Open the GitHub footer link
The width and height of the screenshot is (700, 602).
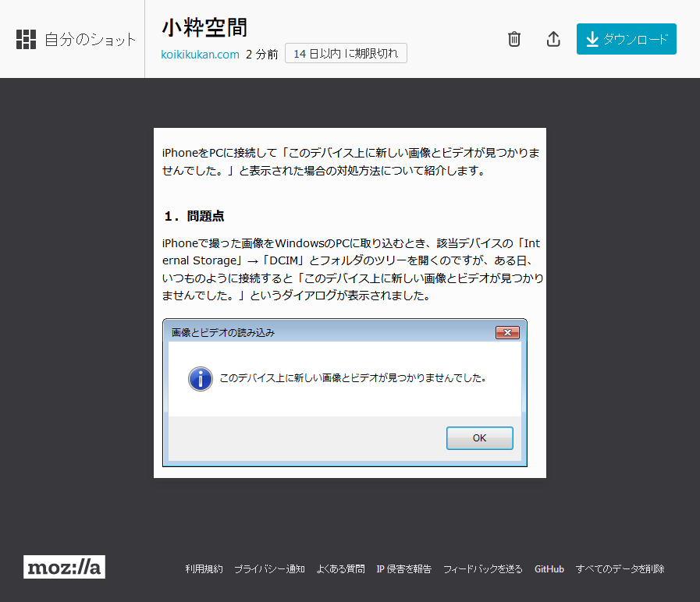pyautogui.click(x=549, y=568)
